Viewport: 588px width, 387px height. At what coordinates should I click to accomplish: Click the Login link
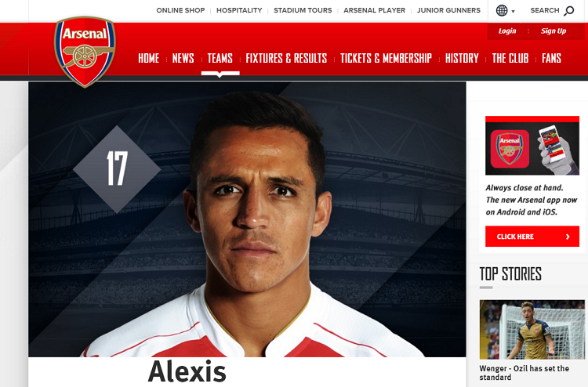[507, 31]
